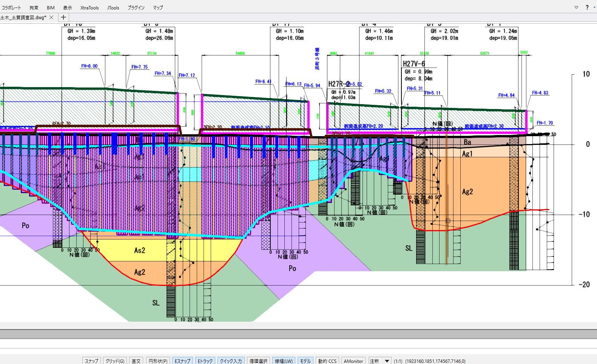Image resolution: width=597 pixels, height=364 pixels.
Task: Open the BIM ribbon tab
Action: tap(51, 8)
